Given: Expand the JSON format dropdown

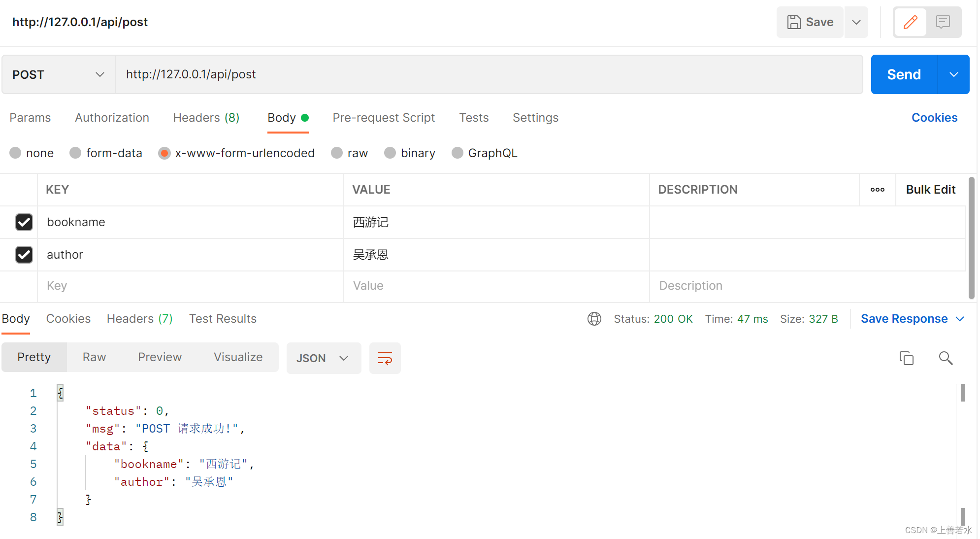Looking at the screenshot, I should 324,358.
